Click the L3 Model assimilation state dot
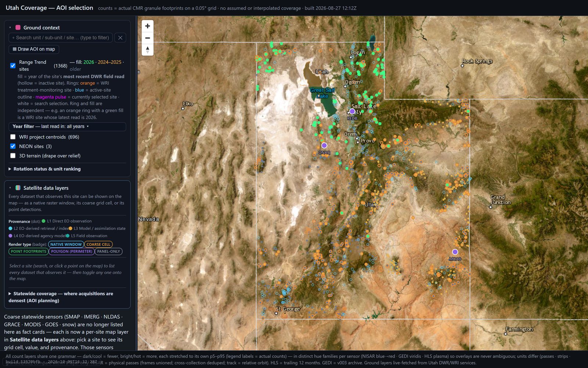The image size is (588, 368). point(70,229)
